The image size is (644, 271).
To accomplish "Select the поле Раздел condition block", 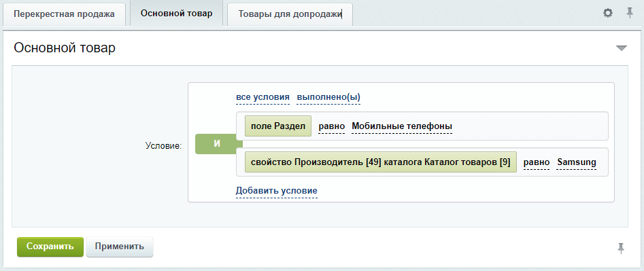I will [278, 126].
